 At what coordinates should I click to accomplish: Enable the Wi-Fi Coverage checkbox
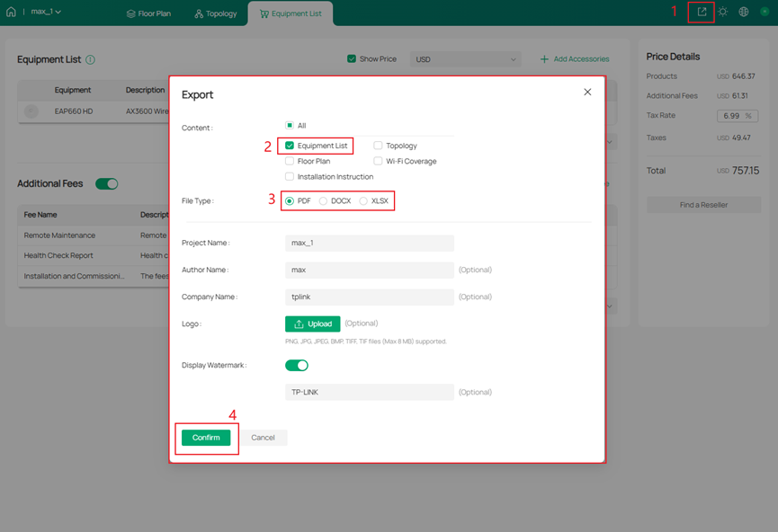tap(379, 162)
